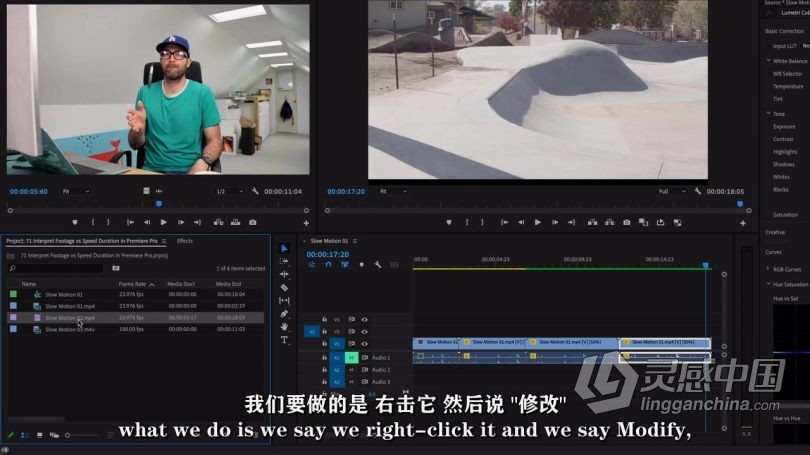Play the Program monitor sequence
The width and height of the screenshot is (810, 455).
538,222
